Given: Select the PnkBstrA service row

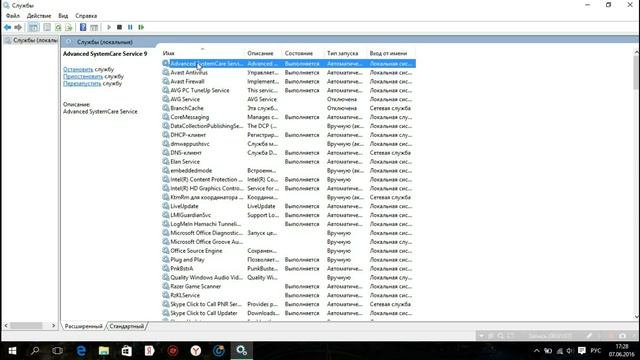Looking at the screenshot, I should (x=289, y=269).
